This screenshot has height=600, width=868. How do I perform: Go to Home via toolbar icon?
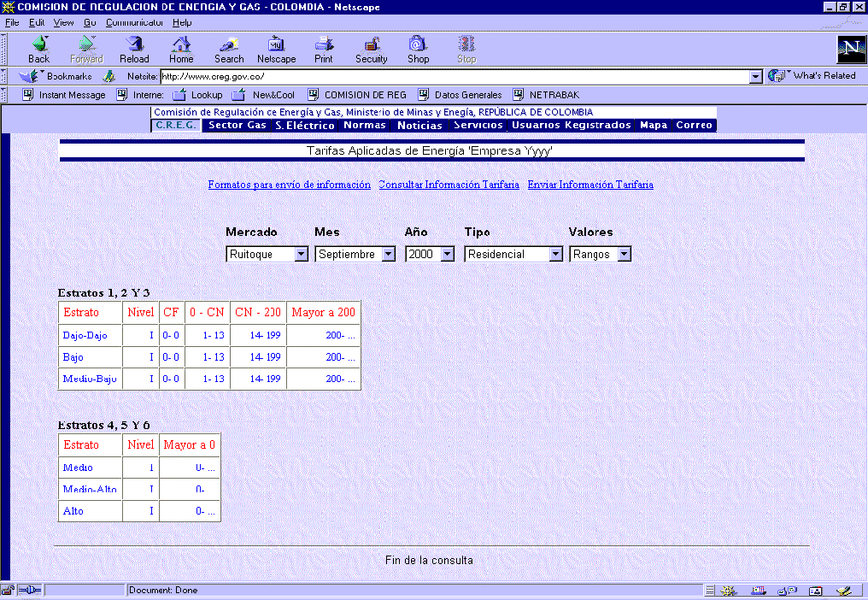(x=181, y=49)
